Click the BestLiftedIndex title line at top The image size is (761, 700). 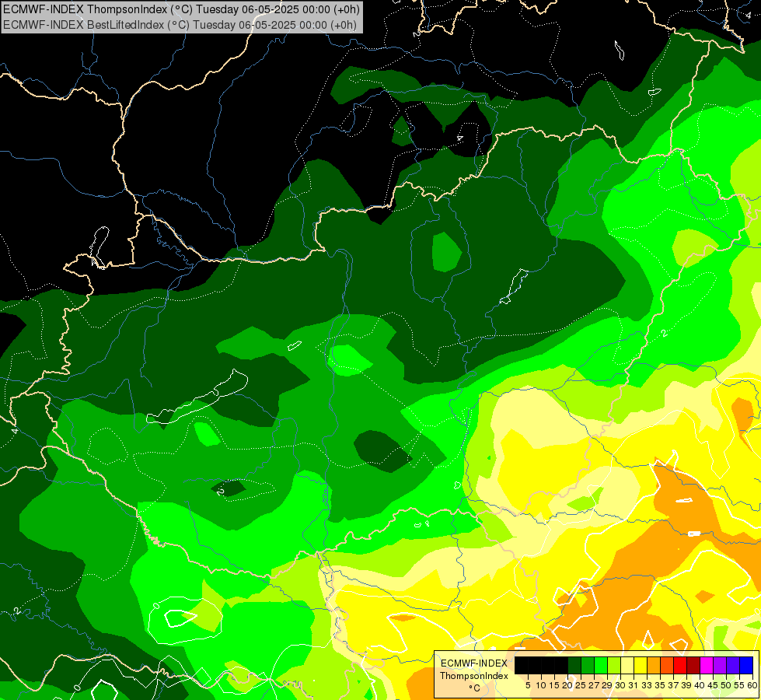[x=180, y=25]
